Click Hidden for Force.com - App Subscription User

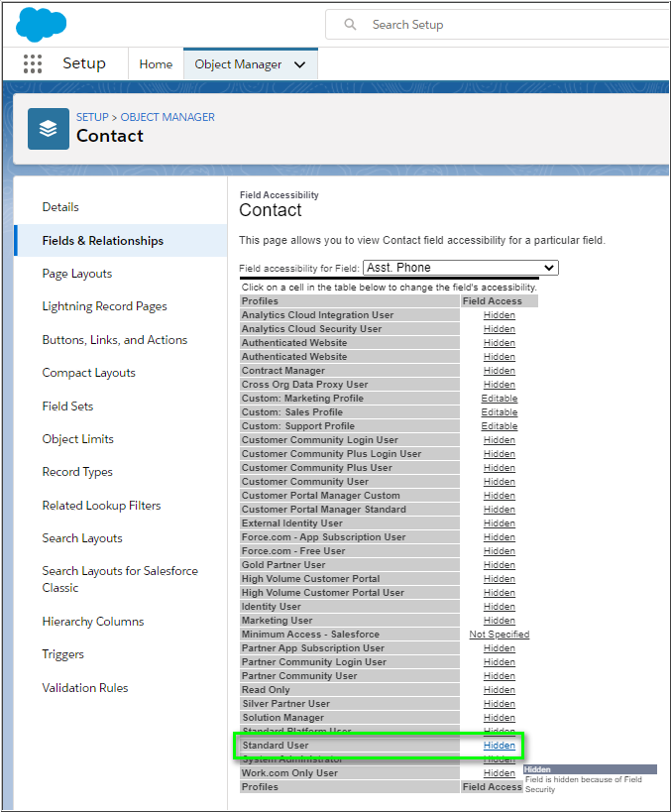[x=500, y=537]
